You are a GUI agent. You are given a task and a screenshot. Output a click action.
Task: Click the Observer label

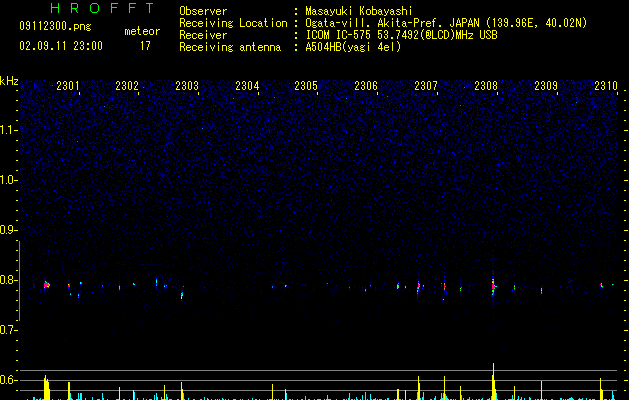[203, 11]
